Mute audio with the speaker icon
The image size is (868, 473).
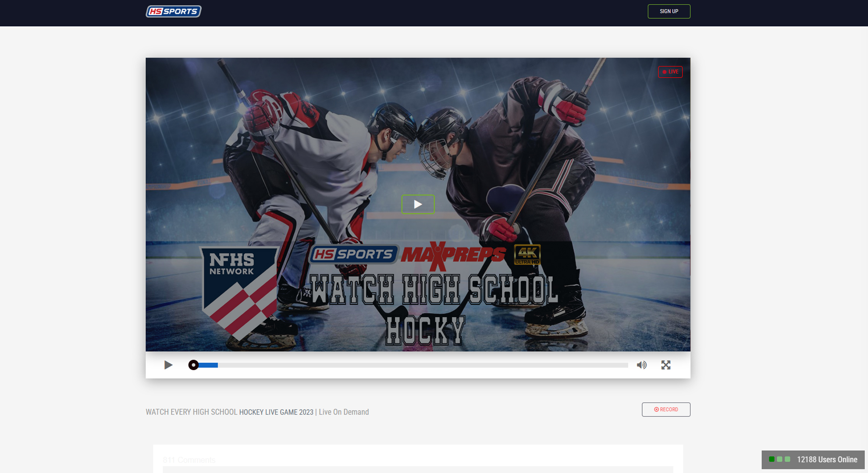point(641,365)
